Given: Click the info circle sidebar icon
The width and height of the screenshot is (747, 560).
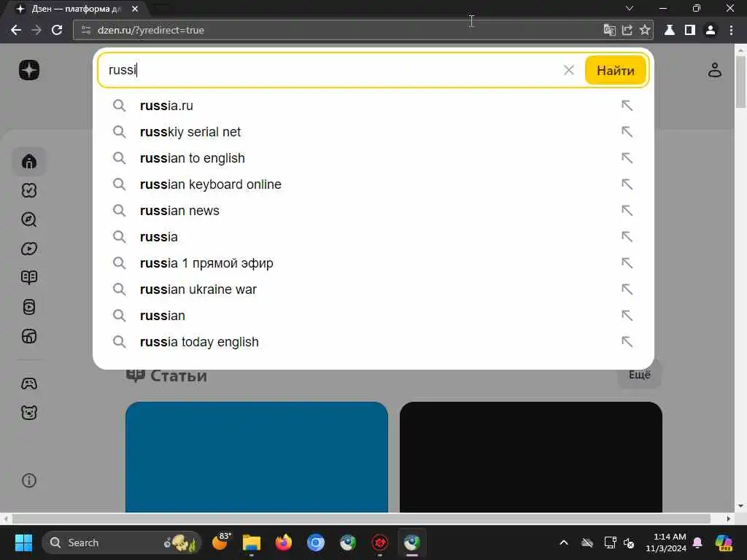Looking at the screenshot, I should [x=29, y=480].
